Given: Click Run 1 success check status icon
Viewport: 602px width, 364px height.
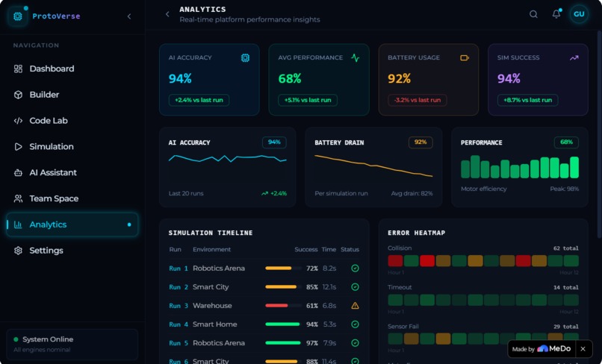Looking at the screenshot, I should coord(355,269).
